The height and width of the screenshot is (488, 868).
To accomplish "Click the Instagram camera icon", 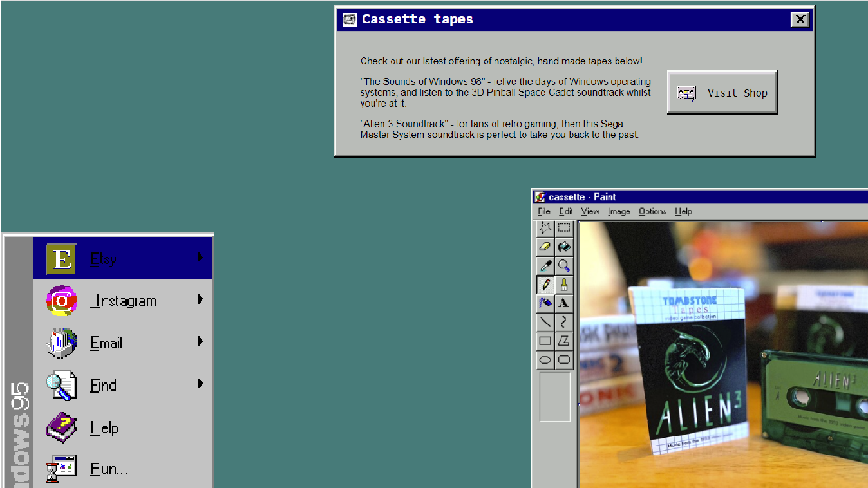I will (x=61, y=300).
